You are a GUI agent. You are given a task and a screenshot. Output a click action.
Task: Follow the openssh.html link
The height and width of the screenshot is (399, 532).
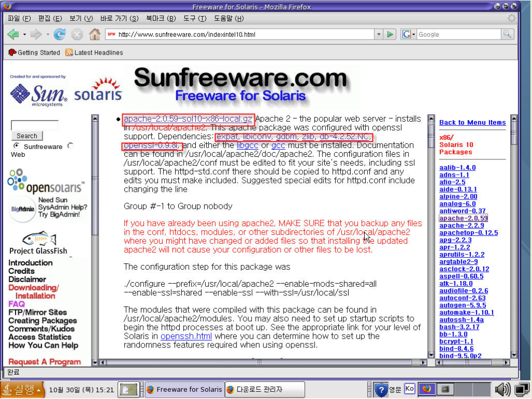(x=187, y=336)
